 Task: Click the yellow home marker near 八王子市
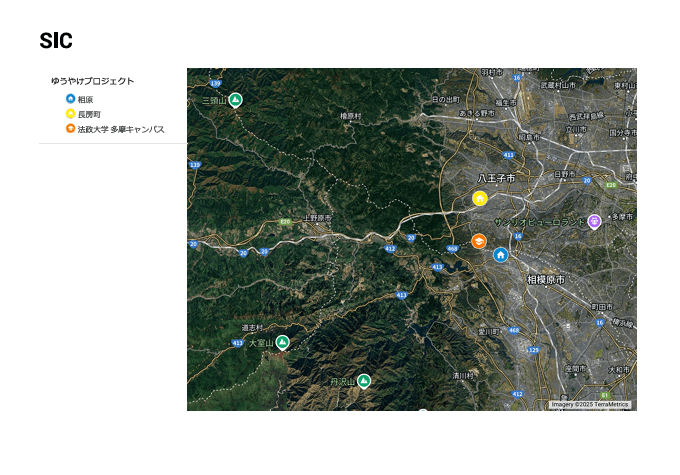(480, 198)
